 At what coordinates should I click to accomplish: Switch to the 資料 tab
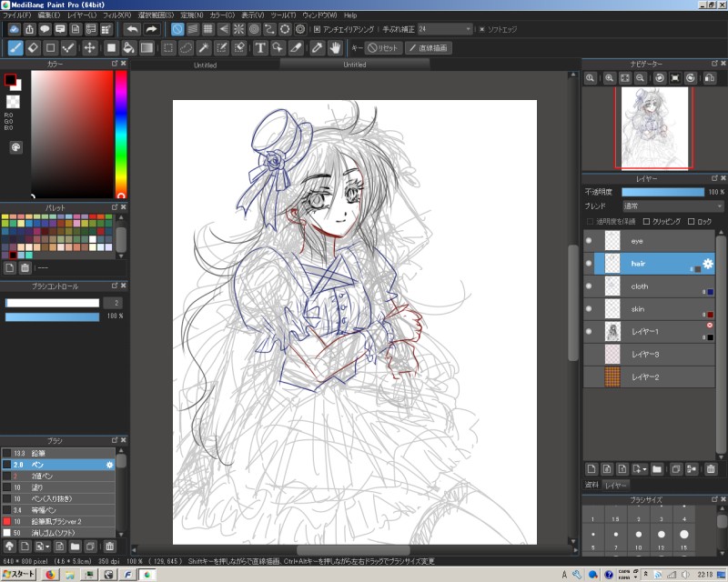click(591, 485)
